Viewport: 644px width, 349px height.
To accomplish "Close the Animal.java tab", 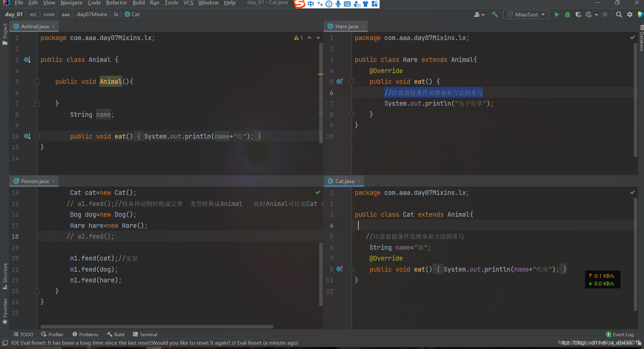I will [x=54, y=26].
